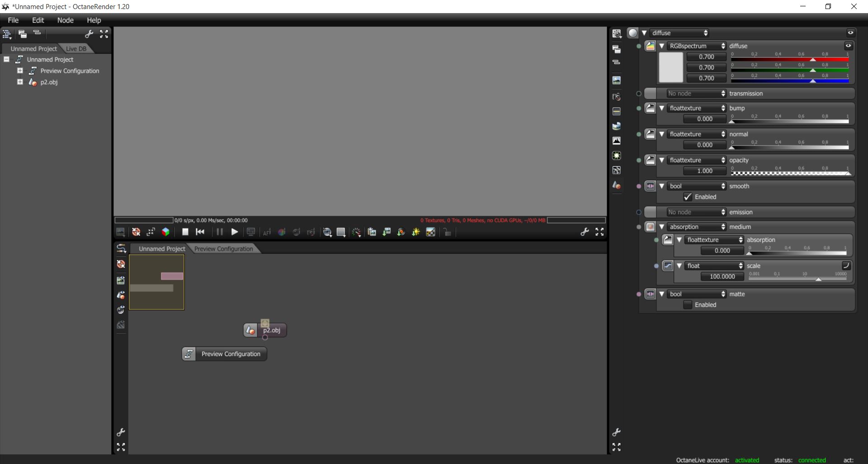The image size is (868, 464).
Task: Open the RGBspectrum node type dropdown
Action: (x=697, y=46)
